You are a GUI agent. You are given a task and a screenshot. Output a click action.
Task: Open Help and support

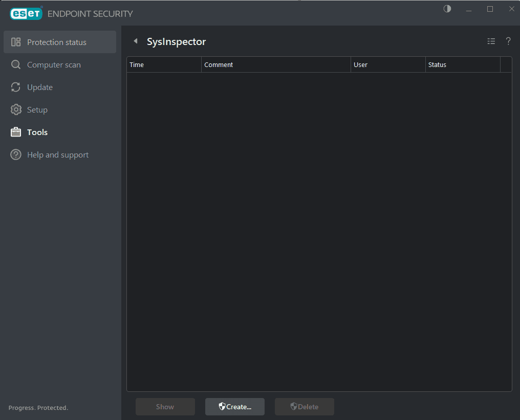tap(60, 155)
